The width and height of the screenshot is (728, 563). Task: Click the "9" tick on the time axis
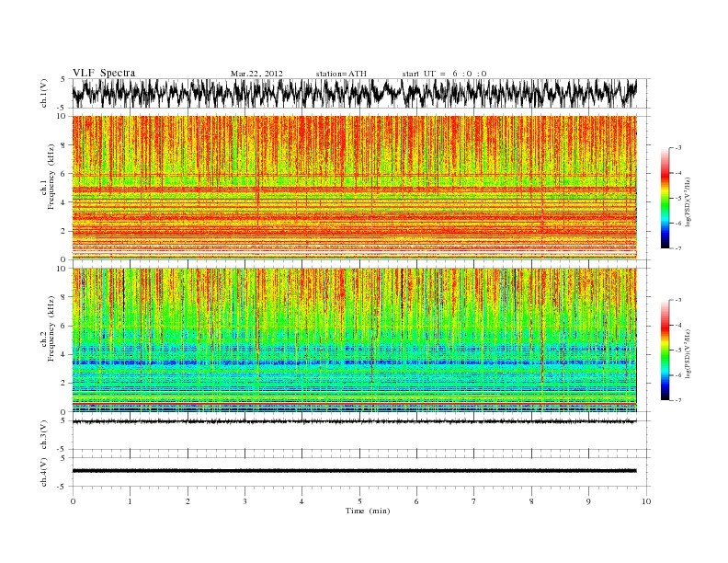click(588, 501)
